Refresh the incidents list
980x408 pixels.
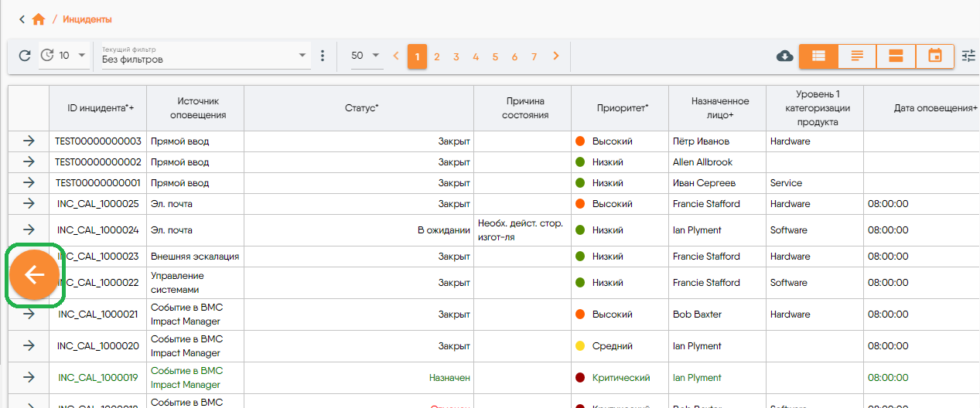[x=25, y=56]
